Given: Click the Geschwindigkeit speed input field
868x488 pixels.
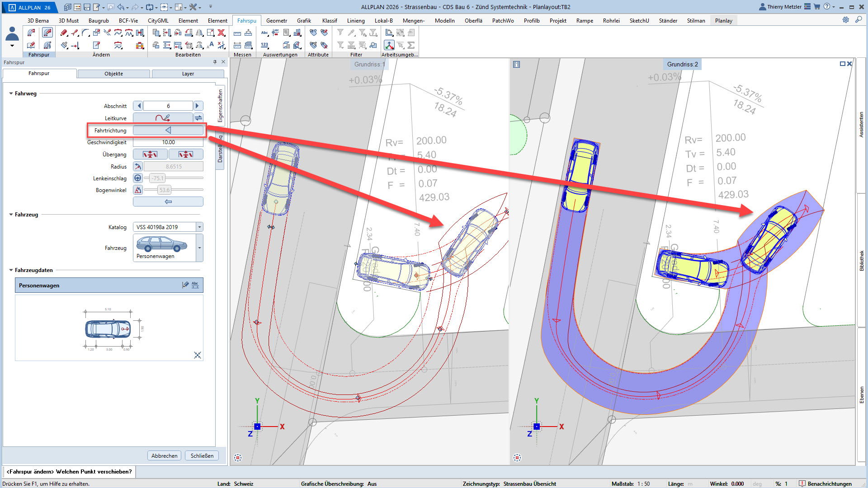Looking at the screenshot, I should [x=168, y=142].
